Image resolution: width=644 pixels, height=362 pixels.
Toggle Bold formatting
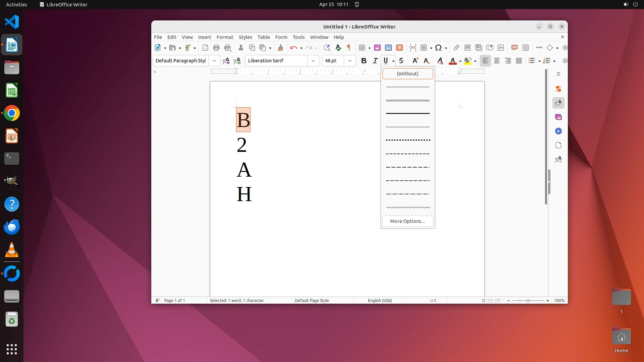pyautogui.click(x=364, y=61)
